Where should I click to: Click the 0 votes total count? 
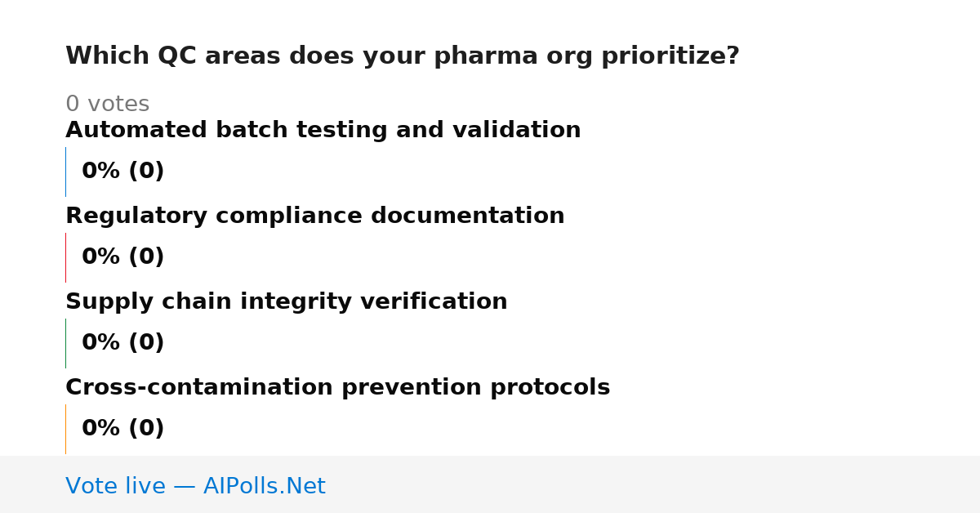(107, 105)
